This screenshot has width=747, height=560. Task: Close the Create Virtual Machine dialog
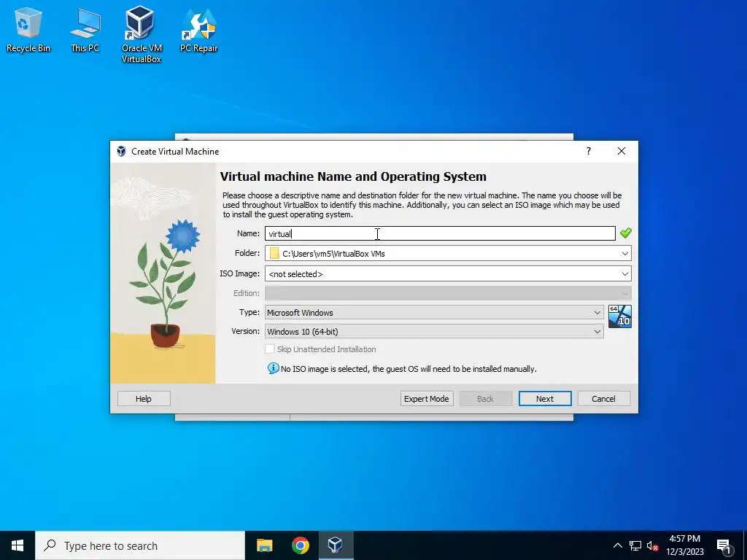[622, 152]
